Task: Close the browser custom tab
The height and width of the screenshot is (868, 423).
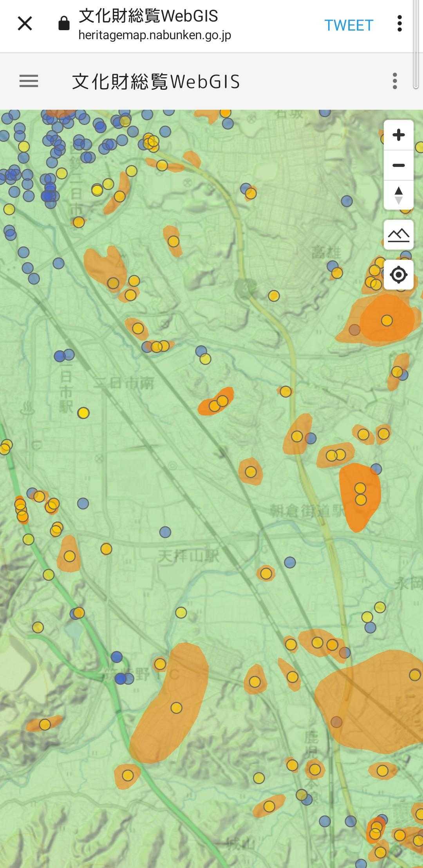Action: point(25,24)
